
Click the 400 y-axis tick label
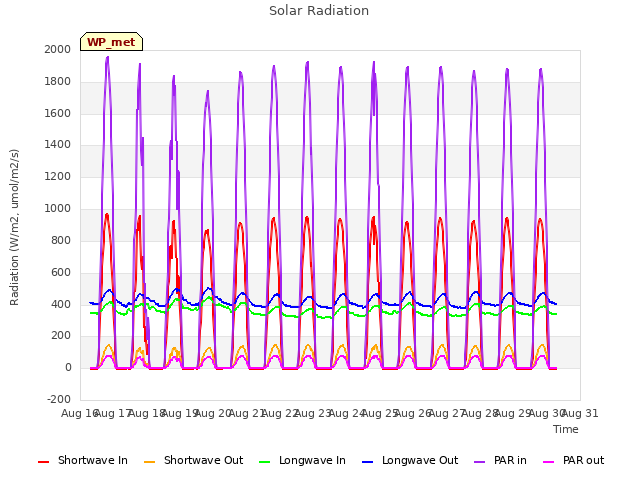(61, 304)
